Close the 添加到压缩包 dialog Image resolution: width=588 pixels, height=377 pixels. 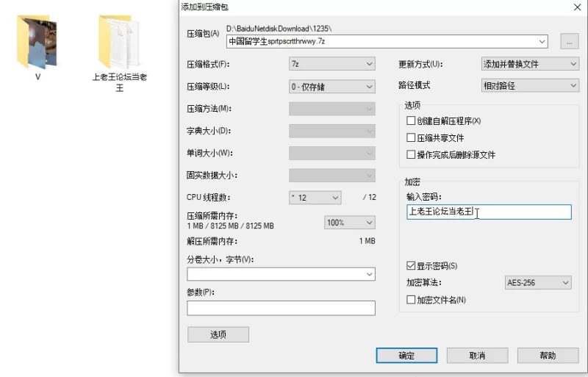pos(578,7)
